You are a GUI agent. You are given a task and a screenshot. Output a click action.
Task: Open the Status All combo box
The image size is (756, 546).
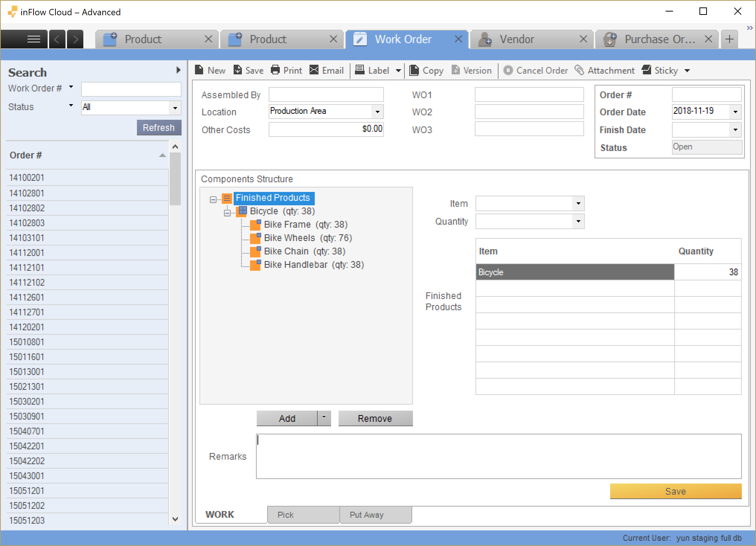(x=175, y=108)
